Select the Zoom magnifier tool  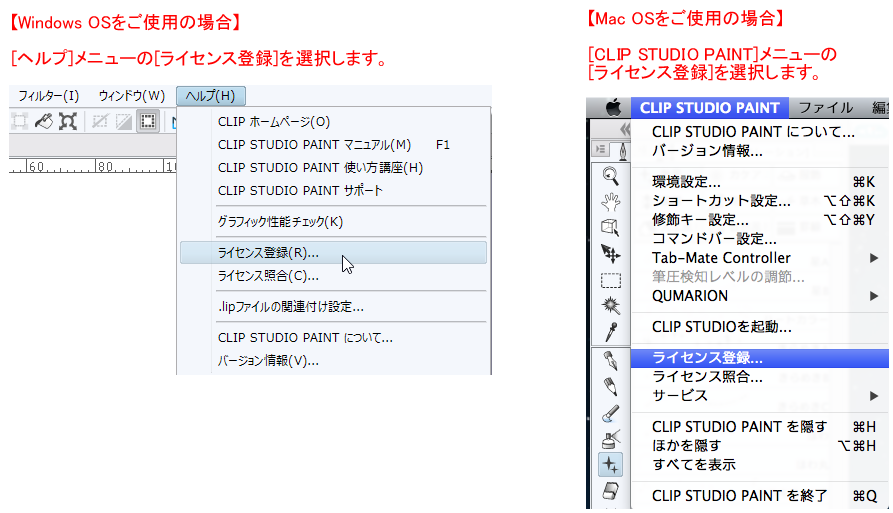611,176
